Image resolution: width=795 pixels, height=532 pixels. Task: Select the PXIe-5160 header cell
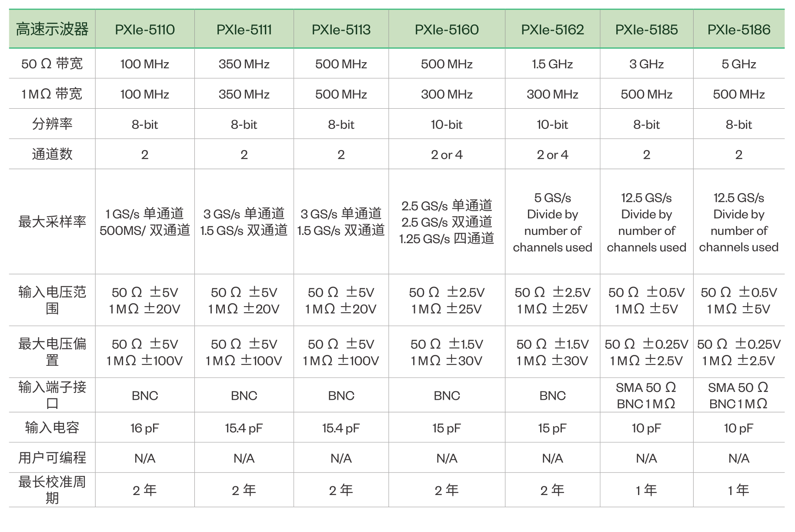coord(447,30)
